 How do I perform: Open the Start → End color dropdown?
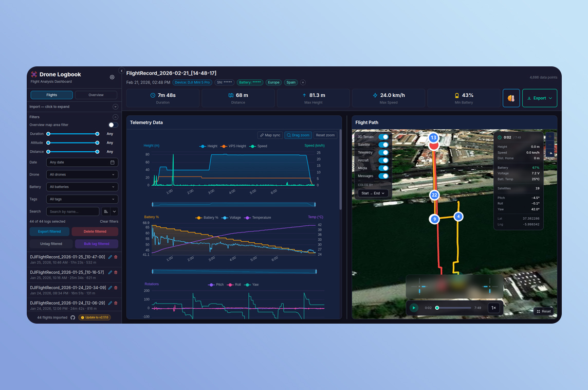click(373, 193)
